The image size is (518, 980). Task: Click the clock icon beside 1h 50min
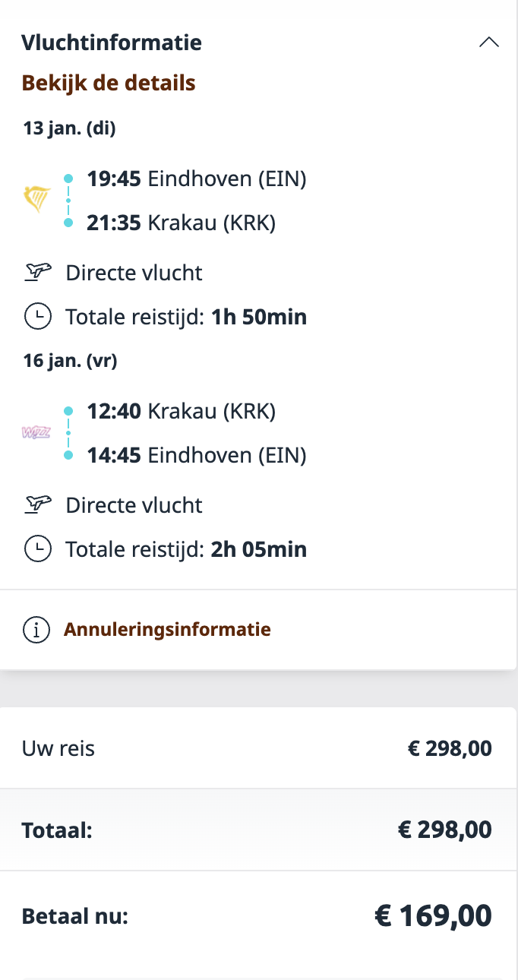click(x=37, y=316)
